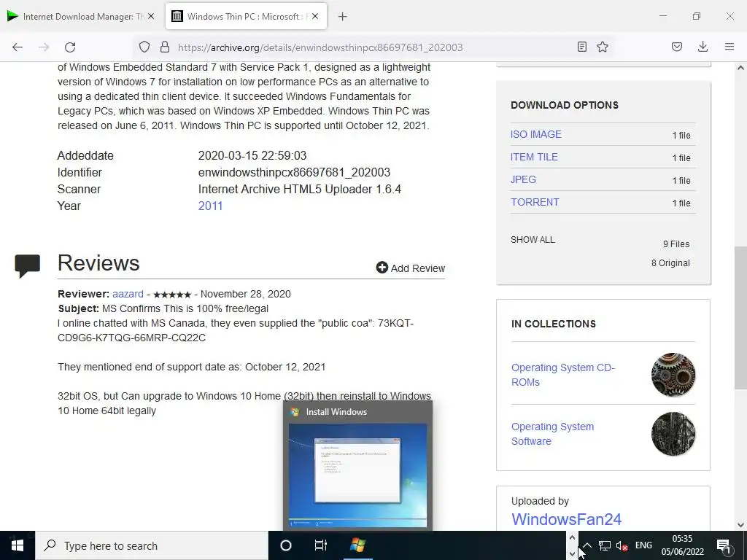
Task: Open Operating System Software collection link
Action: 553,434
